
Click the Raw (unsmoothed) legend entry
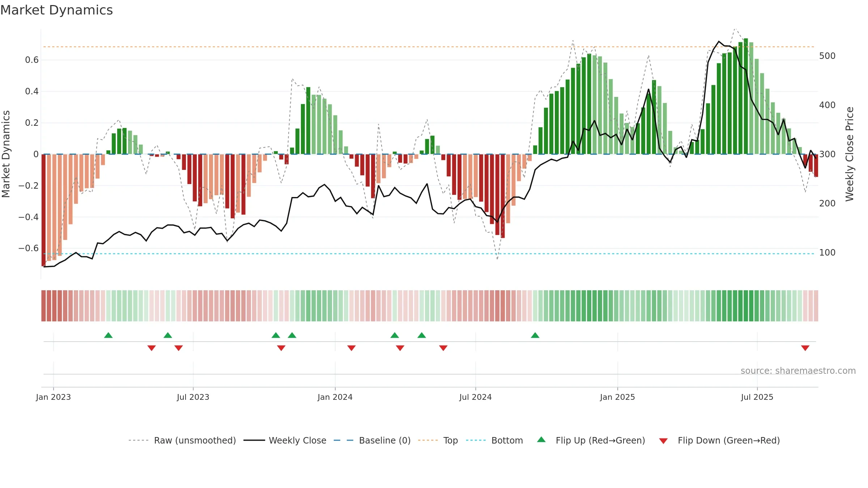pos(182,440)
